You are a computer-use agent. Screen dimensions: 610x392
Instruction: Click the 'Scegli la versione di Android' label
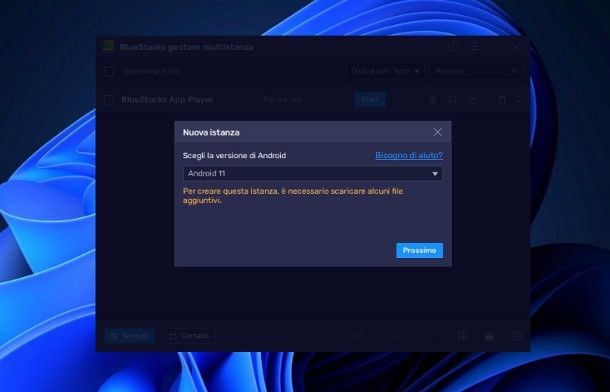tap(234, 155)
